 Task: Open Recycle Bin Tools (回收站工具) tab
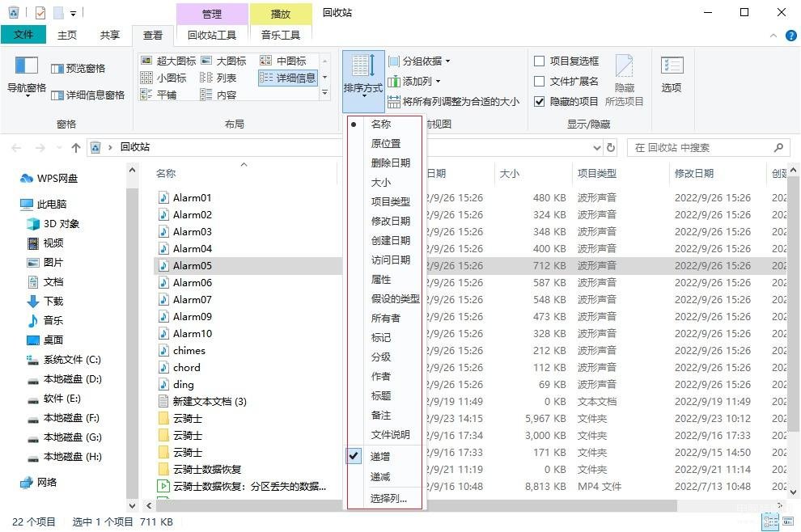click(x=212, y=35)
